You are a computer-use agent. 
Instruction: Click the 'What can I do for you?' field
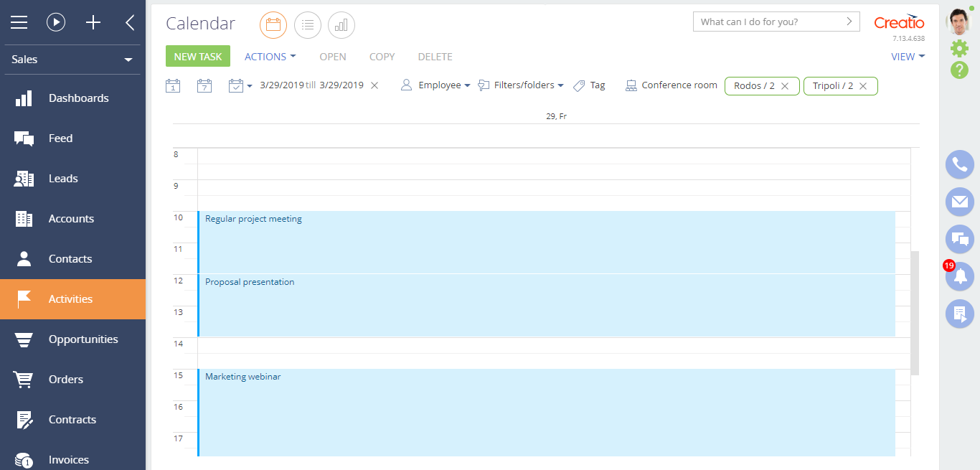pyautogui.click(x=768, y=22)
